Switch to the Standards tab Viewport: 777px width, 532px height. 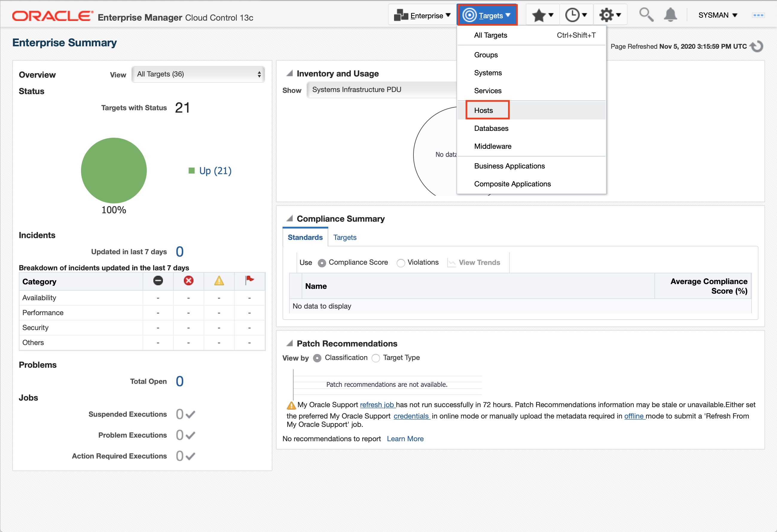tap(305, 237)
